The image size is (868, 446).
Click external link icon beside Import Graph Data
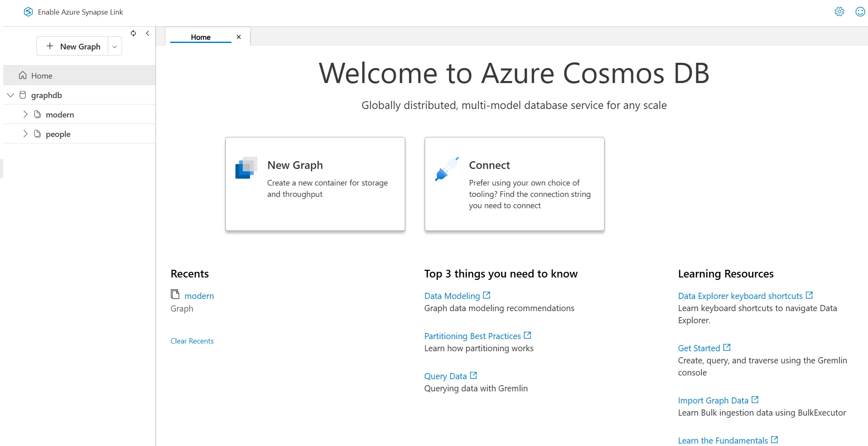point(755,400)
